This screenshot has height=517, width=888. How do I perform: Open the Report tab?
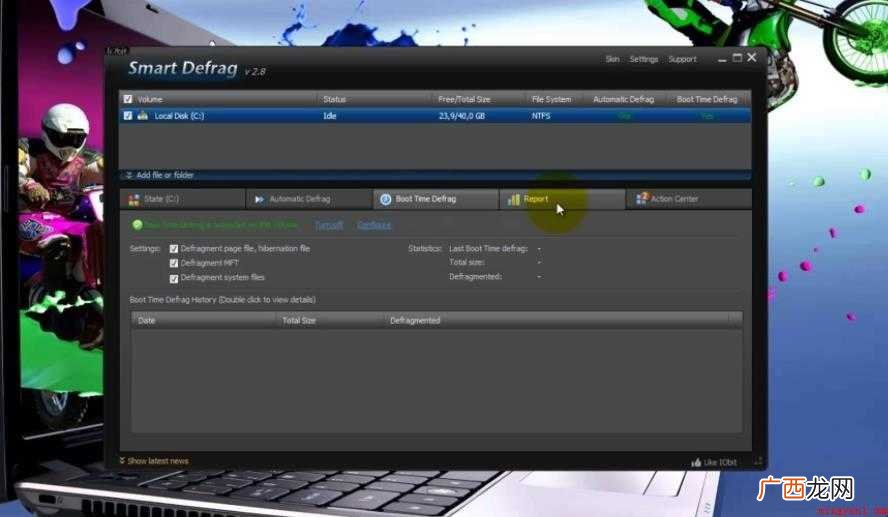pyautogui.click(x=562, y=199)
